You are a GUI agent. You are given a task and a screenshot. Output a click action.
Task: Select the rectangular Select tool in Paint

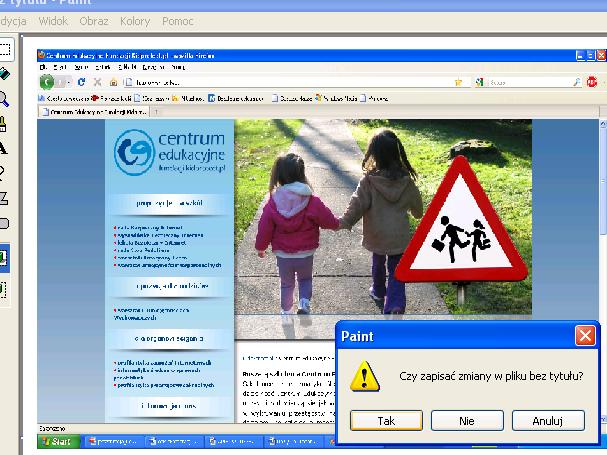[5, 49]
